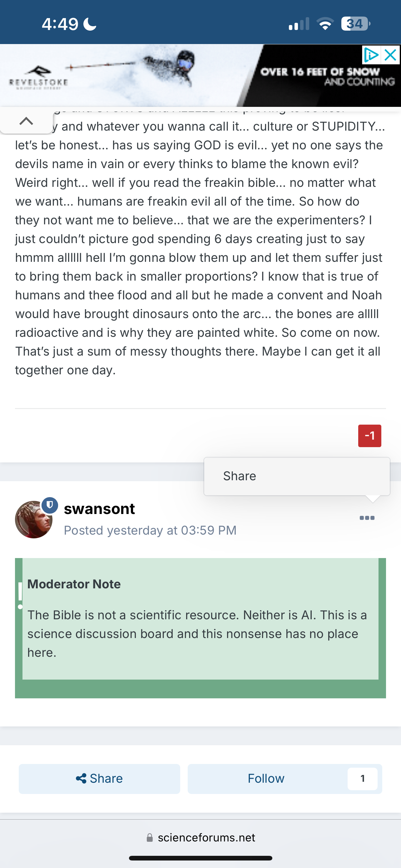Screen dimensions: 401x868
Task: Toggle the three-dot post options menu
Action: 367,518
